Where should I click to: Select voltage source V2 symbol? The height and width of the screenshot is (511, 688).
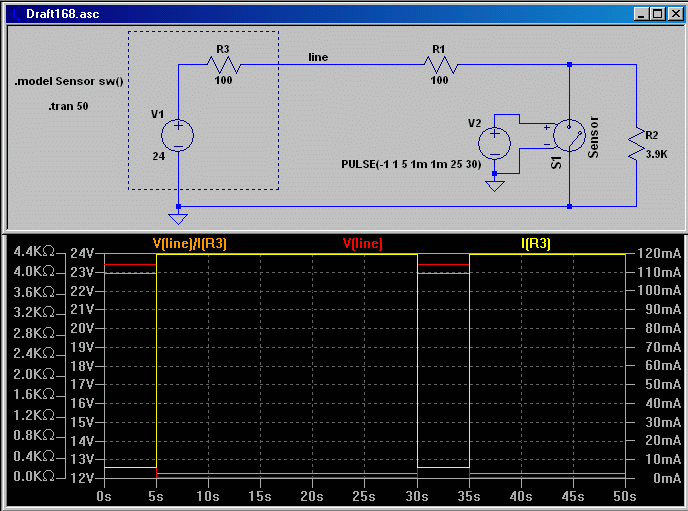point(494,143)
